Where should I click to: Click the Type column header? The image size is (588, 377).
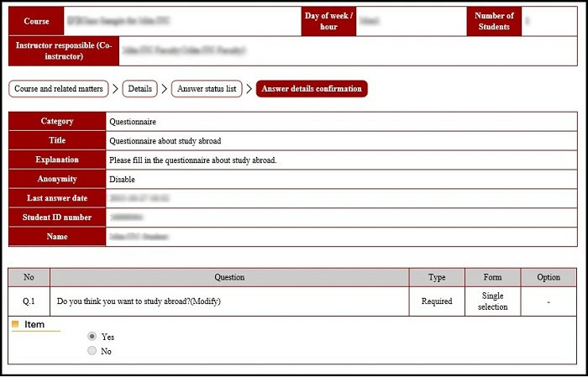coord(437,277)
